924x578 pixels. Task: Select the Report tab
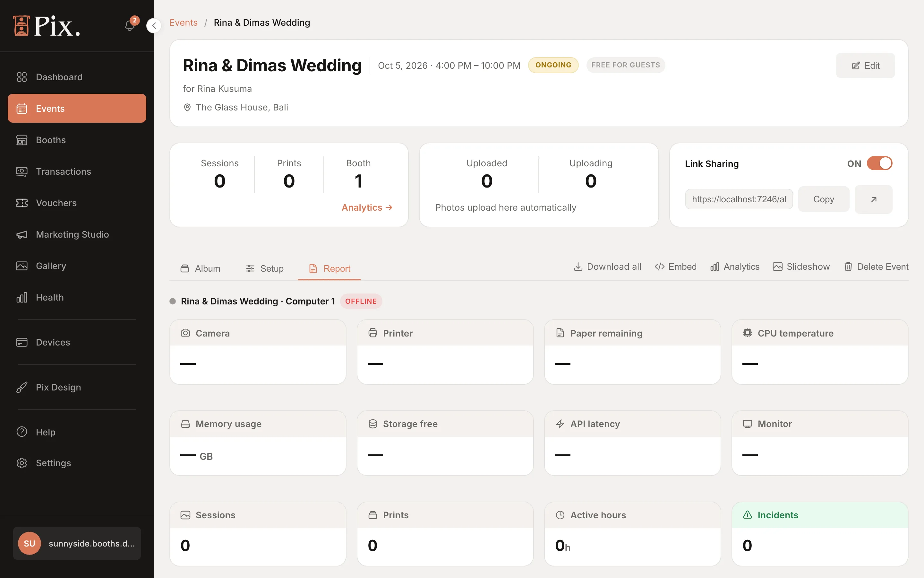click(329, 269)
